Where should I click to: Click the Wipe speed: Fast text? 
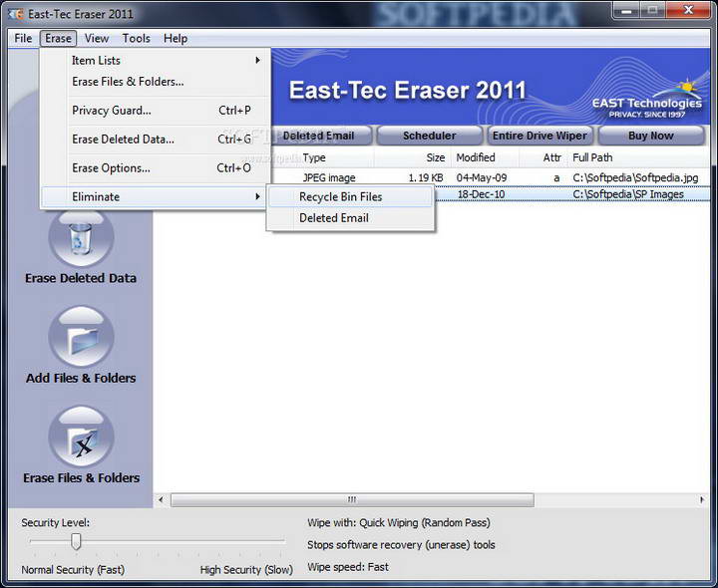(348, 567)
